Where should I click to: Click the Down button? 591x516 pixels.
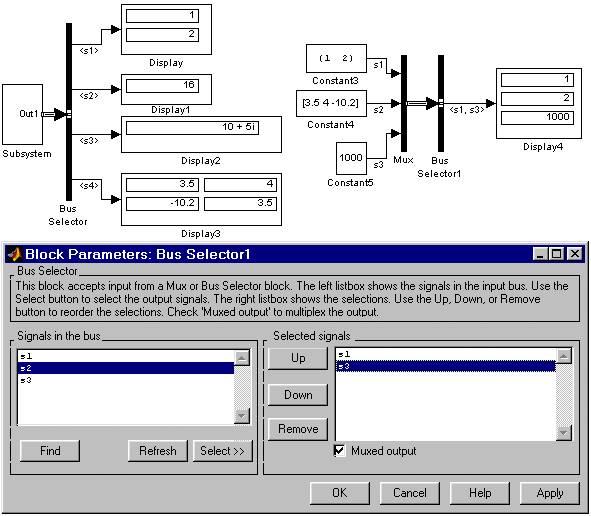point(298,395)
